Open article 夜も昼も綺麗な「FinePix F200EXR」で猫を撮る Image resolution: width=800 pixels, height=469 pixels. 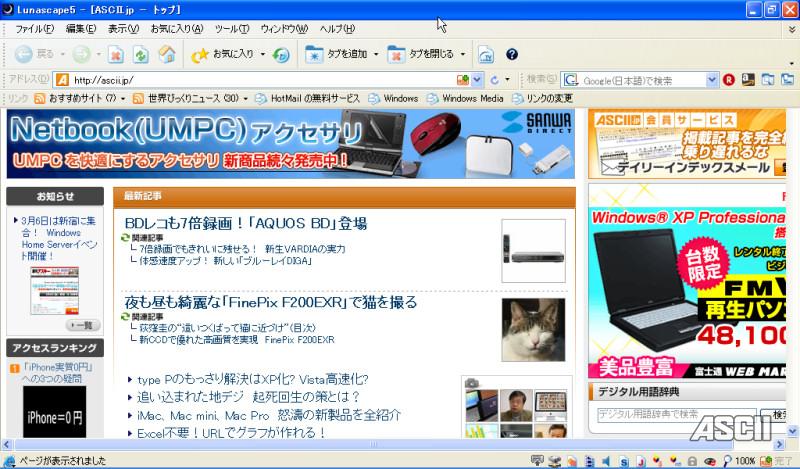click(271, 302)
